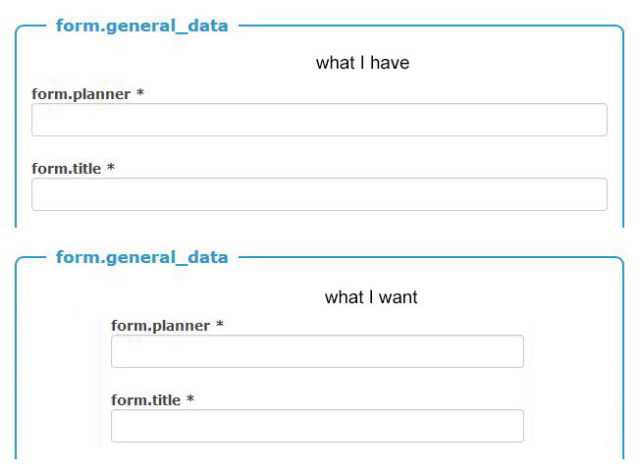
Task: Click the form.title label in "what I have" section
Action: tap(66, 169)
